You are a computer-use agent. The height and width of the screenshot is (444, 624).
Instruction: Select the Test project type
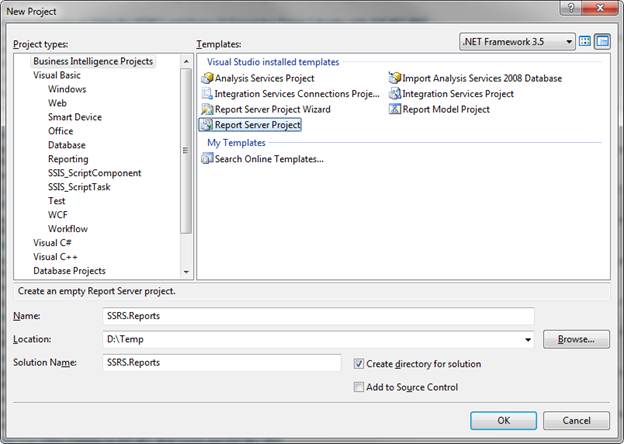[57, 201]
